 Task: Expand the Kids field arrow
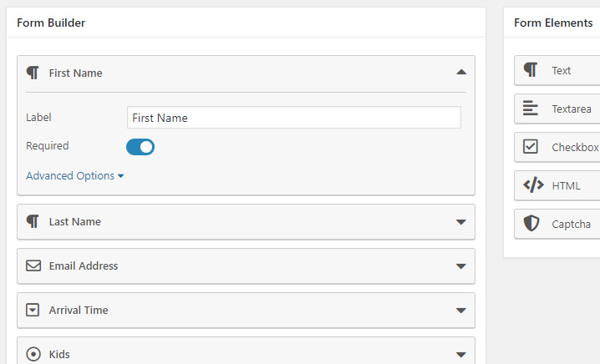pos(460,355)
